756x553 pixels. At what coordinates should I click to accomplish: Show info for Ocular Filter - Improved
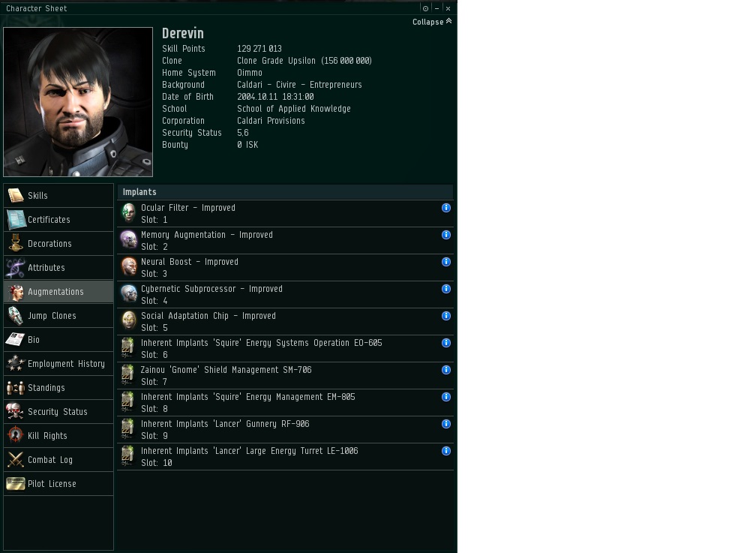click(x=446, y=208)
